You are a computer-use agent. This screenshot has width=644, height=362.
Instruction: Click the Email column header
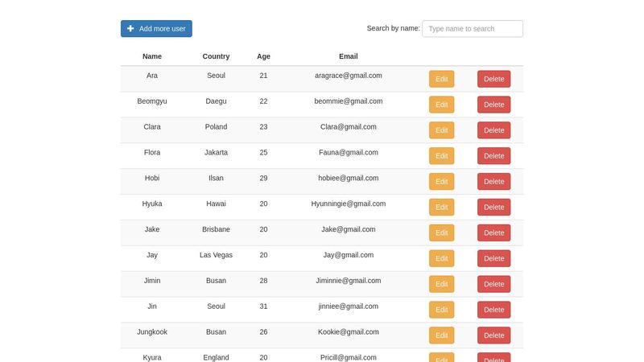pos(349,56)
